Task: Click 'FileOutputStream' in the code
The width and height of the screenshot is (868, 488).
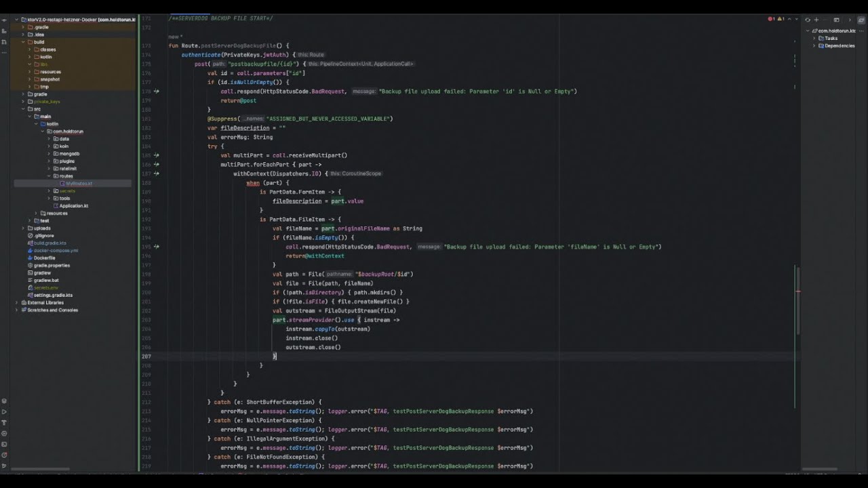Action: [x=351, y=310]
